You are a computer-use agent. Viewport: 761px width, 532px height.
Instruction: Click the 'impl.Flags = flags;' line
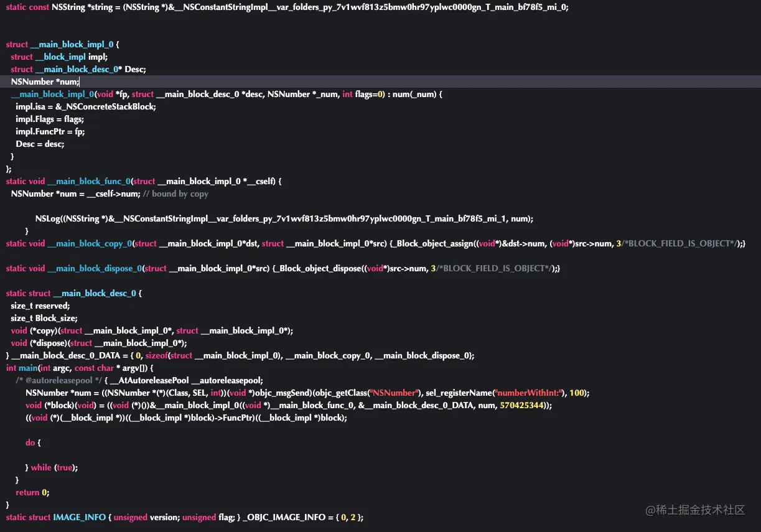[50, 119]
